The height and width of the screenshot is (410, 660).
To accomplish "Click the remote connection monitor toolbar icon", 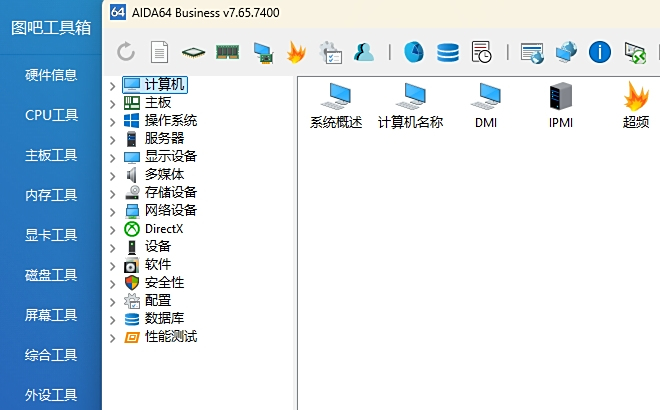I will (x=635, y=53).
